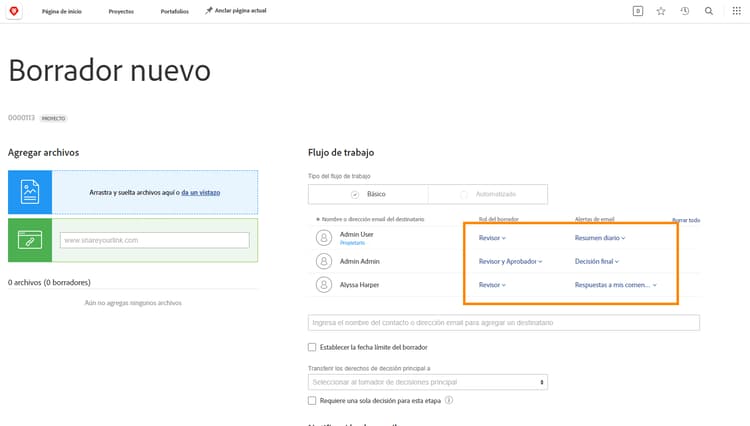The image size is (750, 426).
Task: Select the Automatizado workflow type
Action: coord(488,194)
